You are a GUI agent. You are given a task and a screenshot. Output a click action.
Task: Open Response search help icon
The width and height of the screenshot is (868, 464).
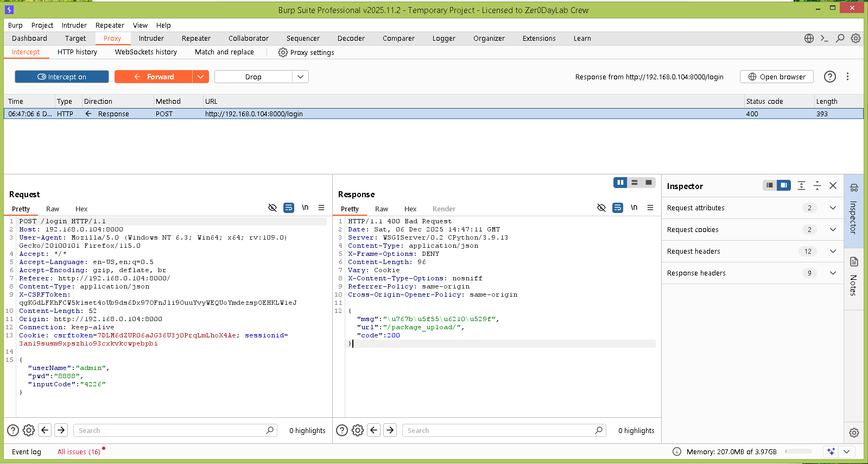pyautogui.click(x=342, y=430)
